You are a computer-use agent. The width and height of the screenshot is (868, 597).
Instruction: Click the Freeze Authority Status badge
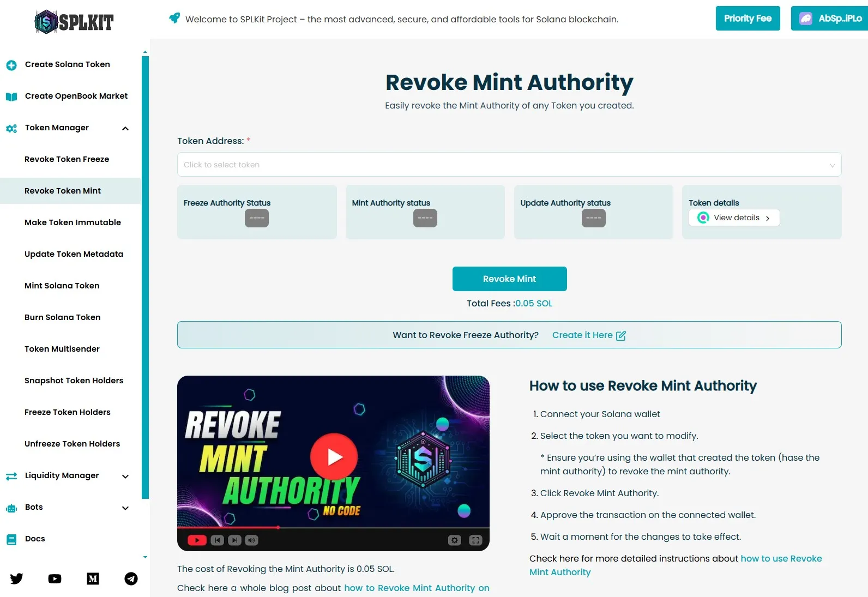pyautogui.click(x=257, y=218)
